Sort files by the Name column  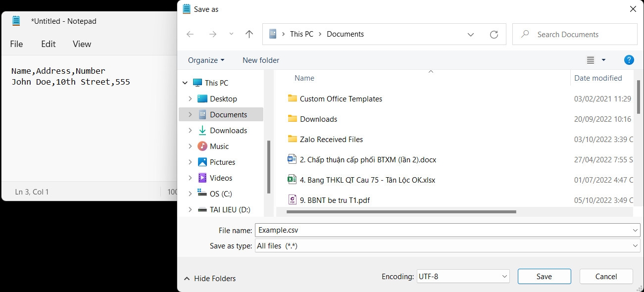[x=304, y=78]
